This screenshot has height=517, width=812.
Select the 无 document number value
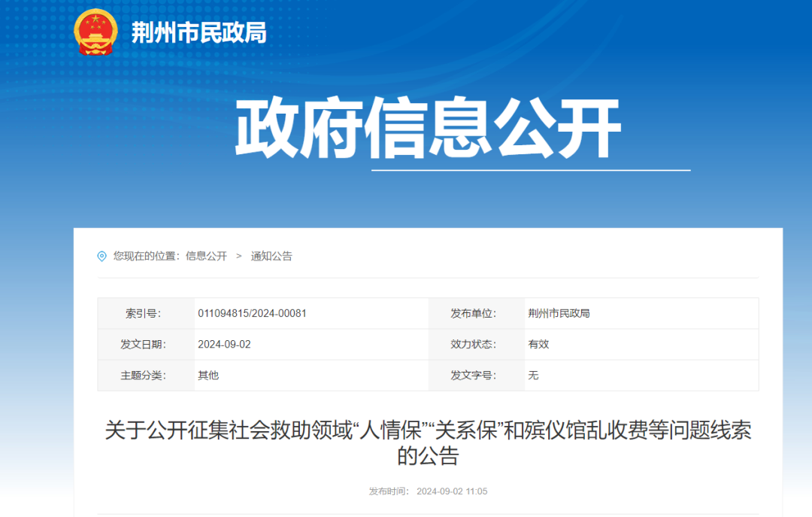click(x=533, y=375)
